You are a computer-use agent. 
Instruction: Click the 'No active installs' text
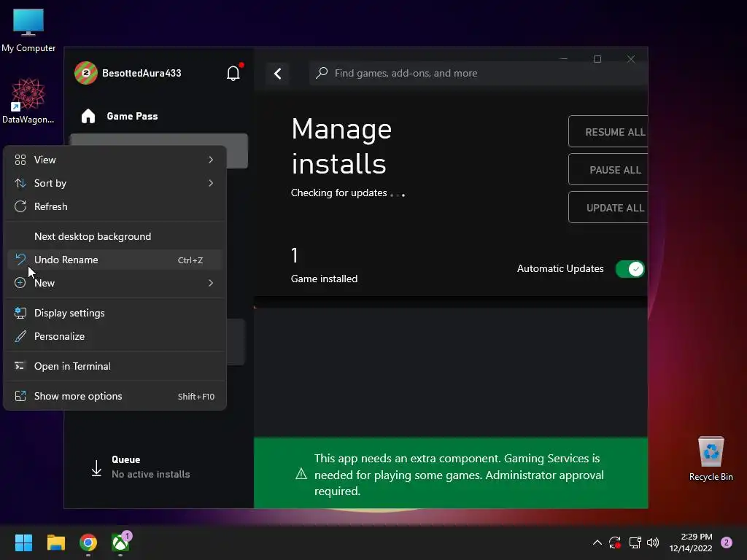tap(150, 474)
